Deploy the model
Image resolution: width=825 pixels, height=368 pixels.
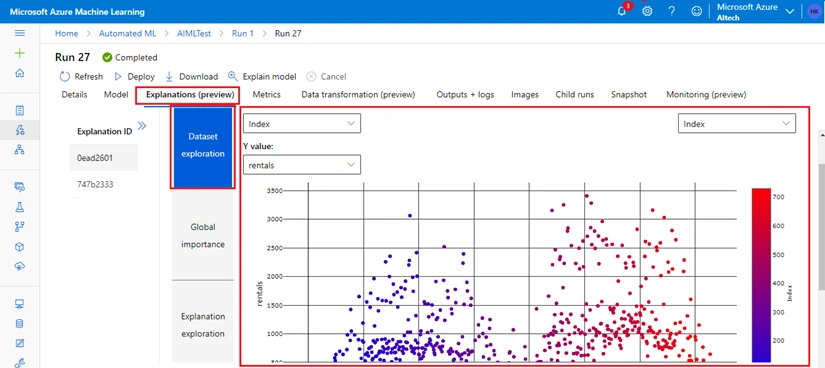(x=134, y=76)
